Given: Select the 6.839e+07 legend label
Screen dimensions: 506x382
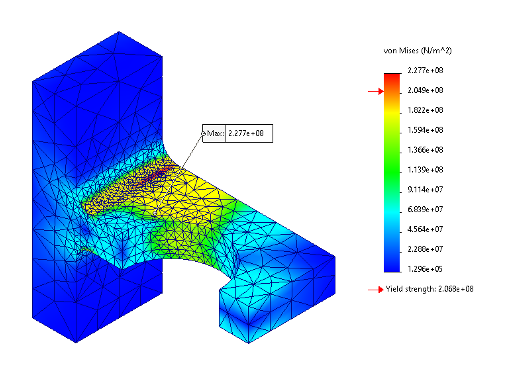Looking at the screenshot, I should click(x=425, y=209).
